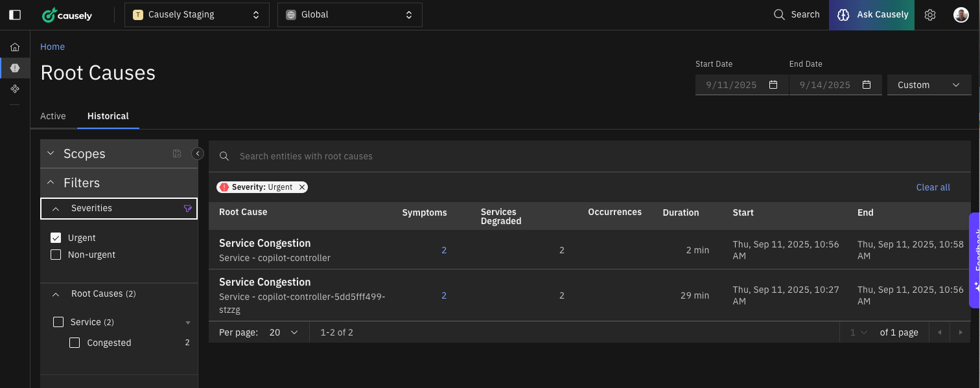Viewport: 980px width, 388px height.
Task: Open the Custom date range dropdown
Action: pos(929,85)
